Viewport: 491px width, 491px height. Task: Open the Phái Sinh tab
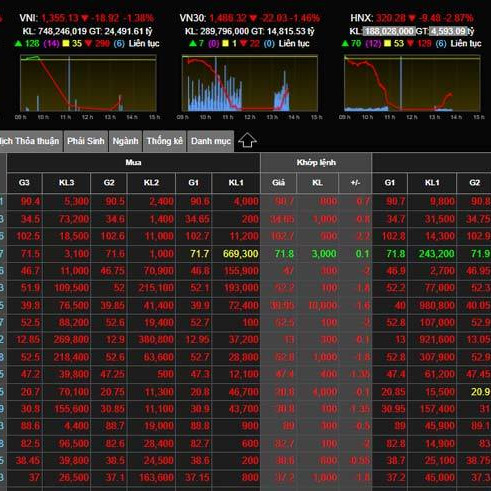pos(86,141)
